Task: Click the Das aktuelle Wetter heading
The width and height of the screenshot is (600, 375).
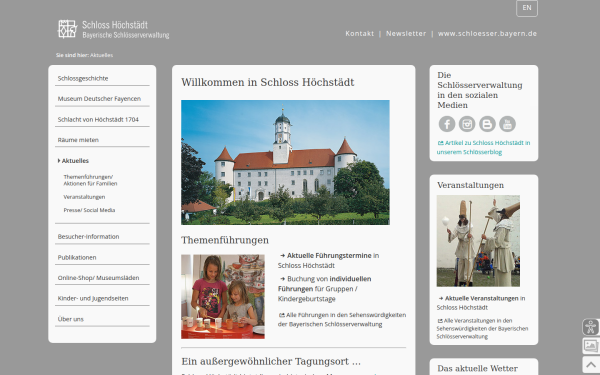Action: (478, 368)
